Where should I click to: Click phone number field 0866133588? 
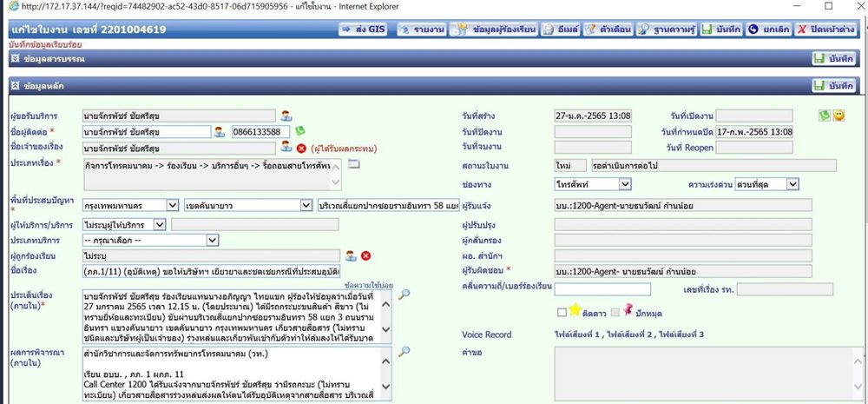tap(260, 132)
